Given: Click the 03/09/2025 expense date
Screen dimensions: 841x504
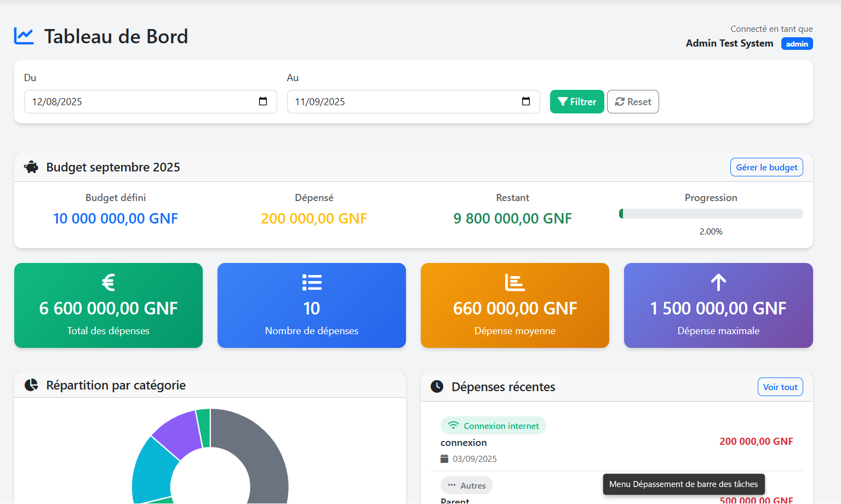Looking at the screenshot, I should [474, 459].
